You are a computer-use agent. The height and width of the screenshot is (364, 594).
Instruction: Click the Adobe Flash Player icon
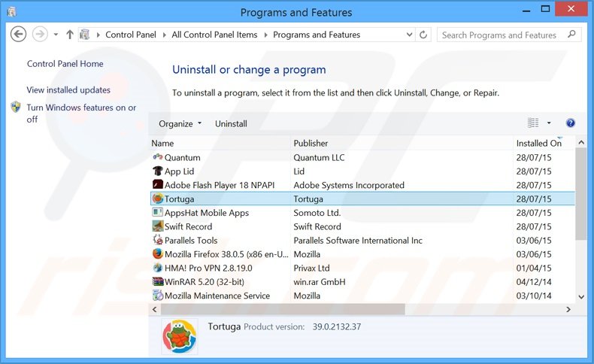coord(158,185)
